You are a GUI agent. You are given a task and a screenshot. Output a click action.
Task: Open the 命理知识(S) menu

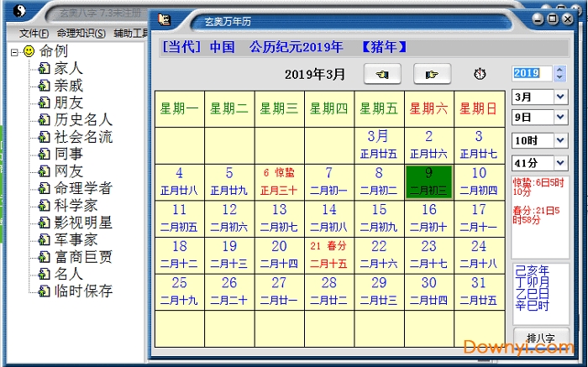(x=81, y=34)
